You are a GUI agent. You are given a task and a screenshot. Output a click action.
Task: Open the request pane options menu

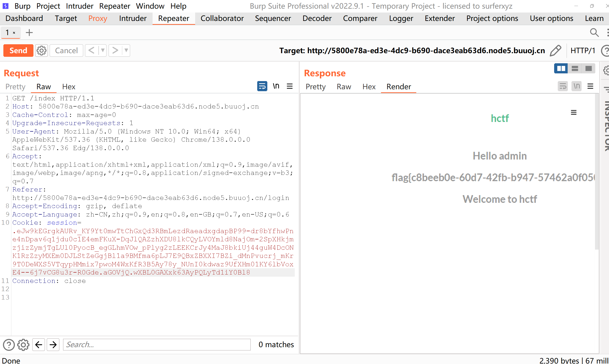[290, 86]
